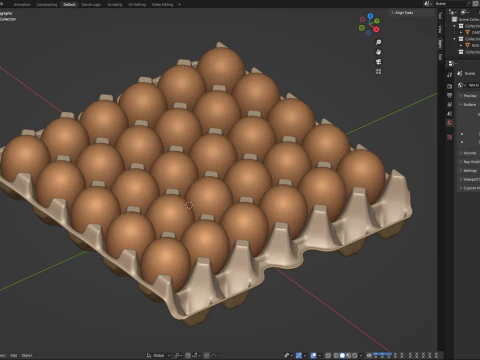This screenshot has width=480, height=360.
Task: Open the UV Editing workspace tab
Action: pyautogui.click(x=137, y=4)
